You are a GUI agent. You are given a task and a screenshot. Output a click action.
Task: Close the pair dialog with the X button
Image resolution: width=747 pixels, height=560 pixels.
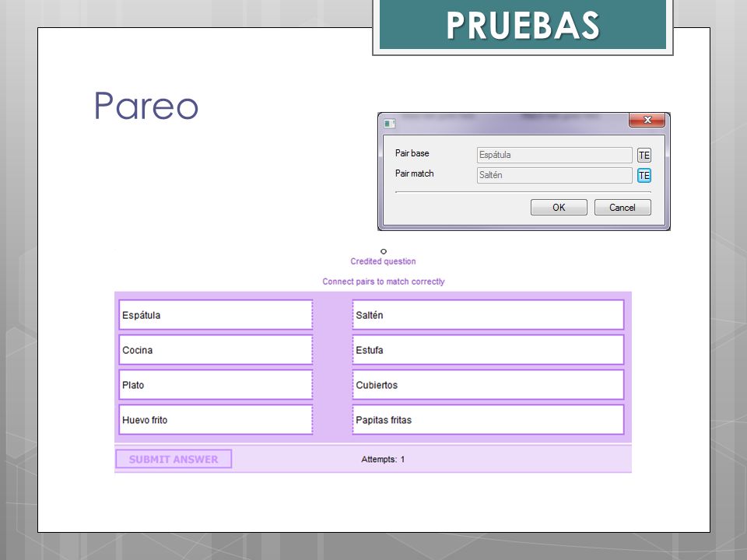[x=647, y=120]
